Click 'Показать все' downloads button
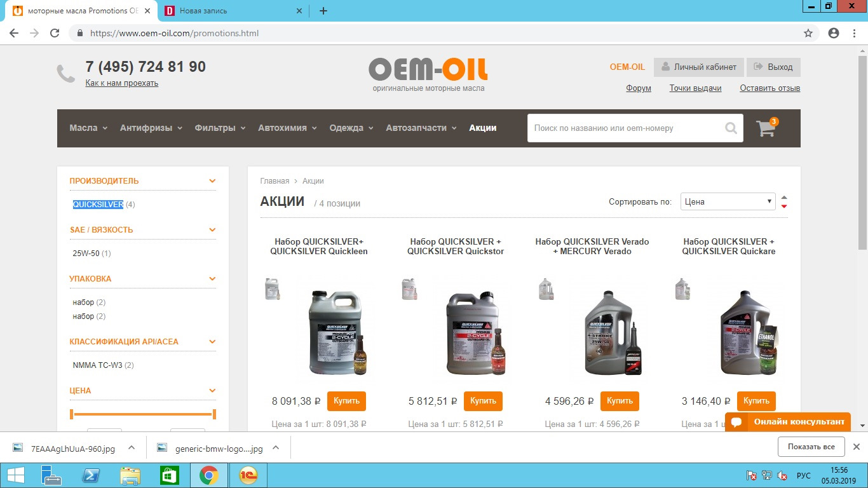The height and width of the screenshot is (488, 868). pyautogui.click(x=811, y=447)
